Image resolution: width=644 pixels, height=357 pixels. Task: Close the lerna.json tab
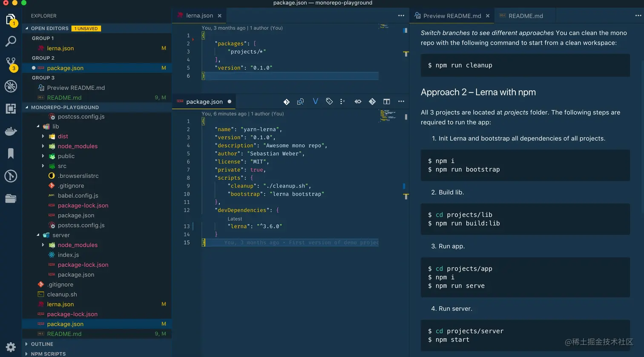(220, 16)
